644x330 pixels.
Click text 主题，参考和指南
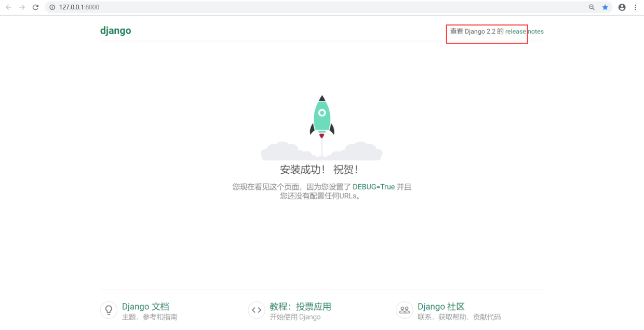(150, 317)
